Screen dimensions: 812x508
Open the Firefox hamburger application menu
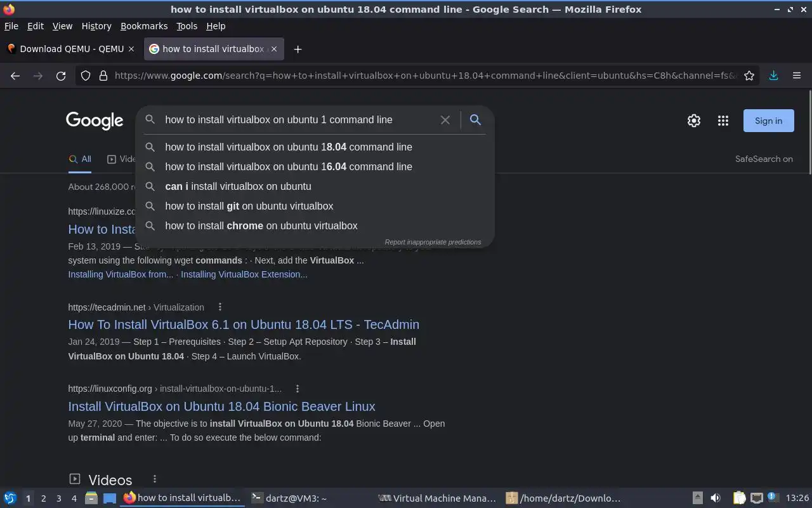pos(797,76)
